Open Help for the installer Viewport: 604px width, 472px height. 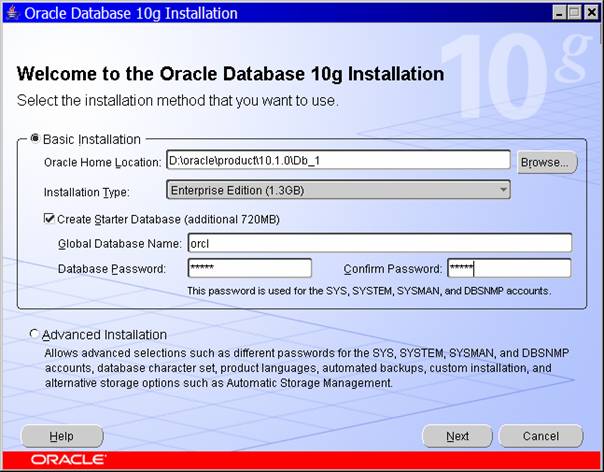point(61,436)
